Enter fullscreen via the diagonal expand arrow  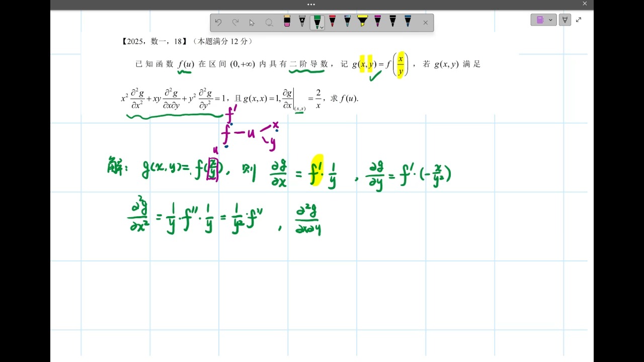[x=579, y=20]
